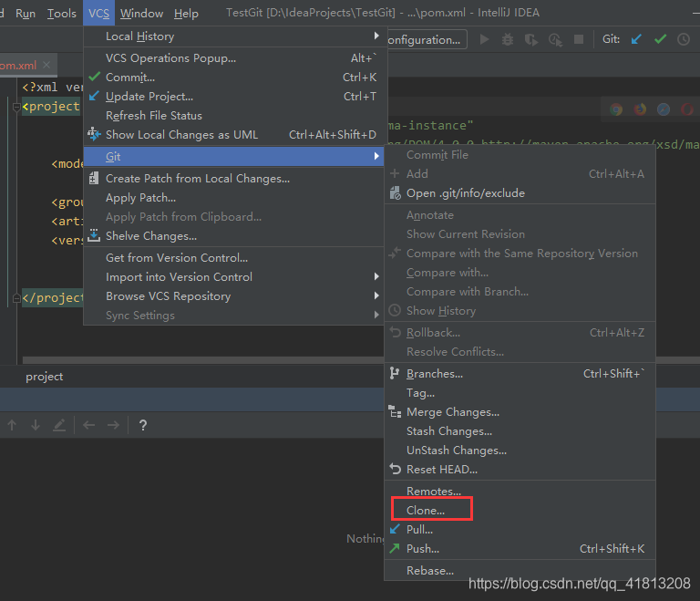Select Branches... in Git submenu
Screen dimensions: 700x601
[x=520, y=374]
